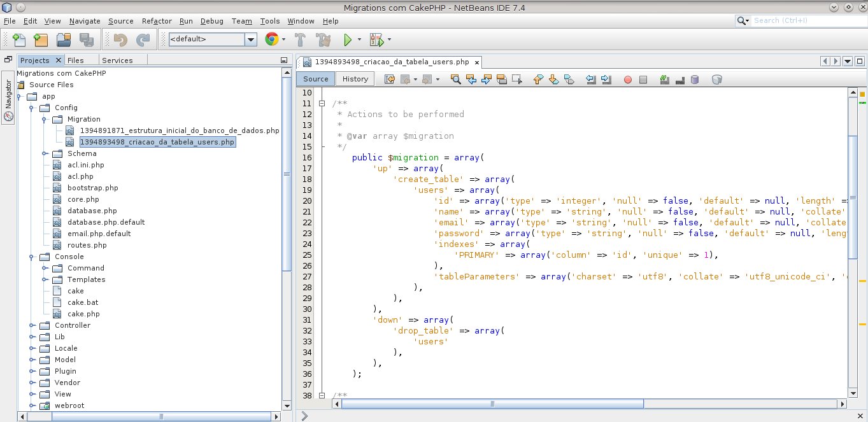Go to Next Bookmark icon

553,80
